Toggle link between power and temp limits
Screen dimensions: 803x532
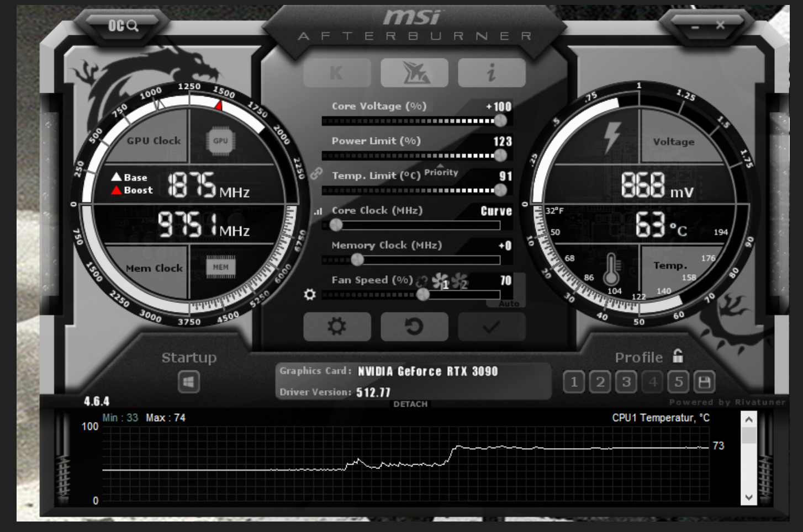point(316,173)
